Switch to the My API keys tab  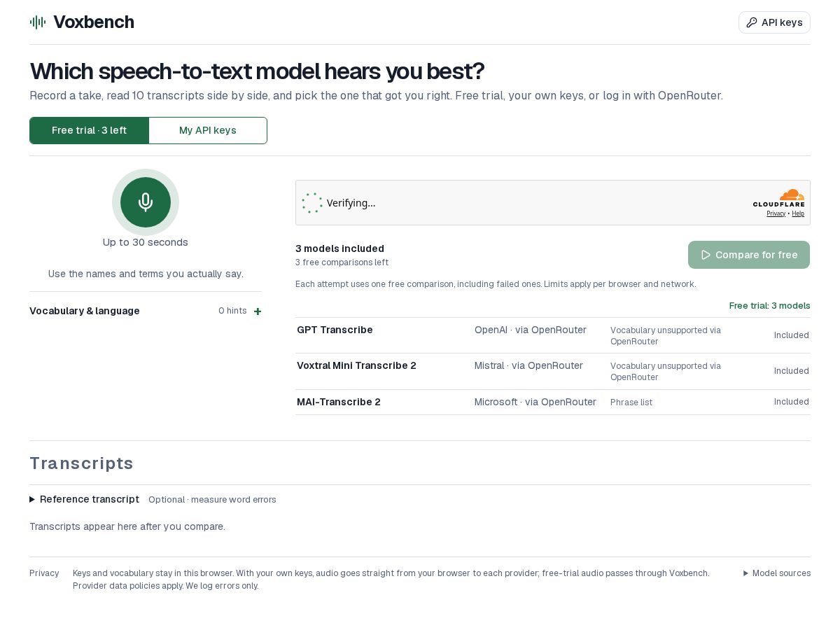[208, 130]
